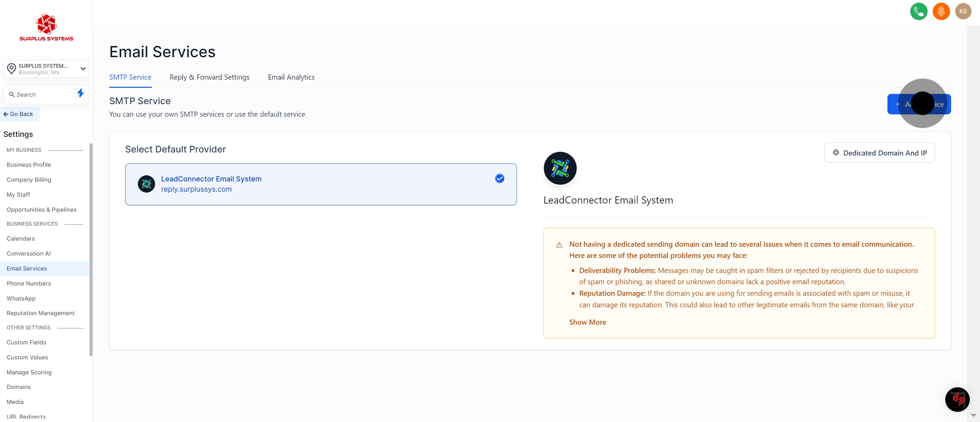Open the Dedicated Domain And IP globe option

pos(880,152)
